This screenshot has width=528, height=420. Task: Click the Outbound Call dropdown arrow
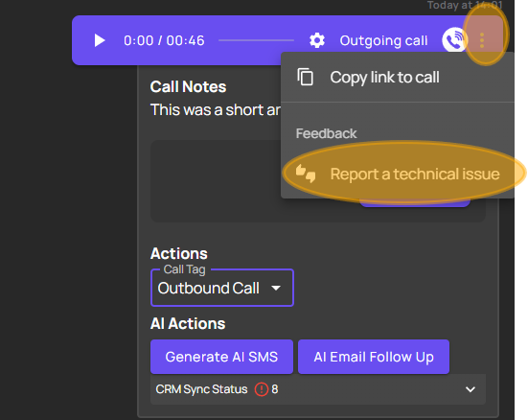(276, 289)
